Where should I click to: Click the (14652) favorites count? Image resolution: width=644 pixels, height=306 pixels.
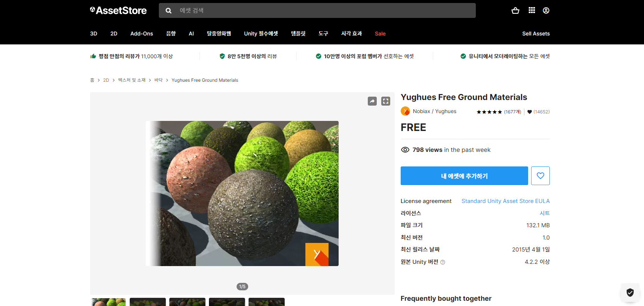(542, 112)
